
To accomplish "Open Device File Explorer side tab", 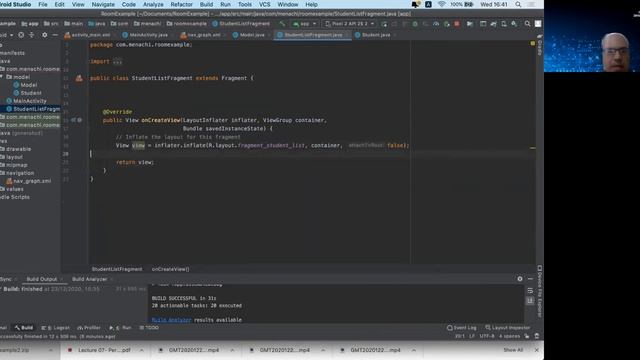I will 540,291.
